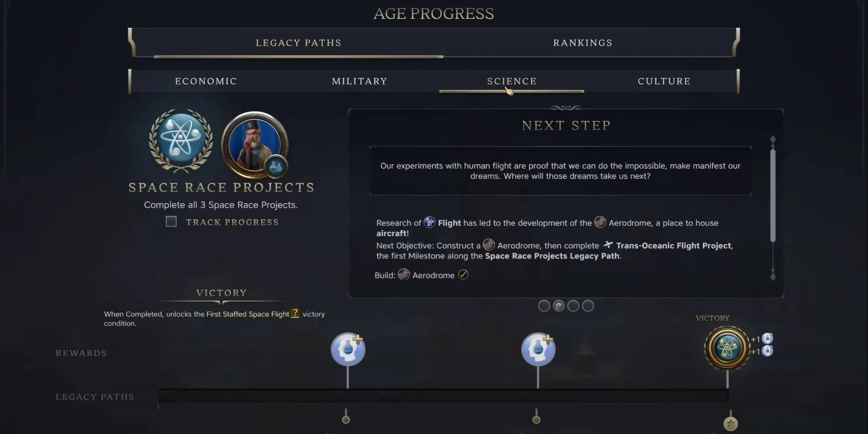Switch to the Rankings tab
This screenshot has width=868, height=434.
582,43
